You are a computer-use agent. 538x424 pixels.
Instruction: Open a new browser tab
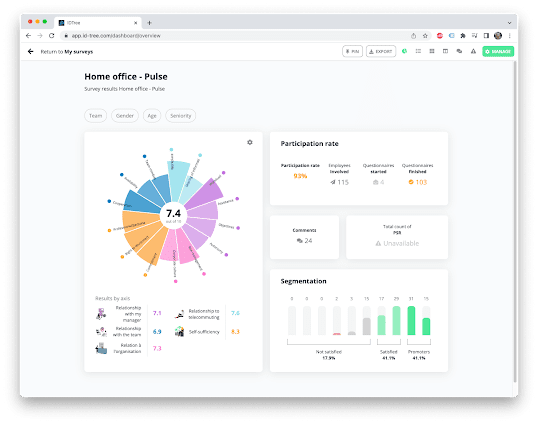pos(149,23)
